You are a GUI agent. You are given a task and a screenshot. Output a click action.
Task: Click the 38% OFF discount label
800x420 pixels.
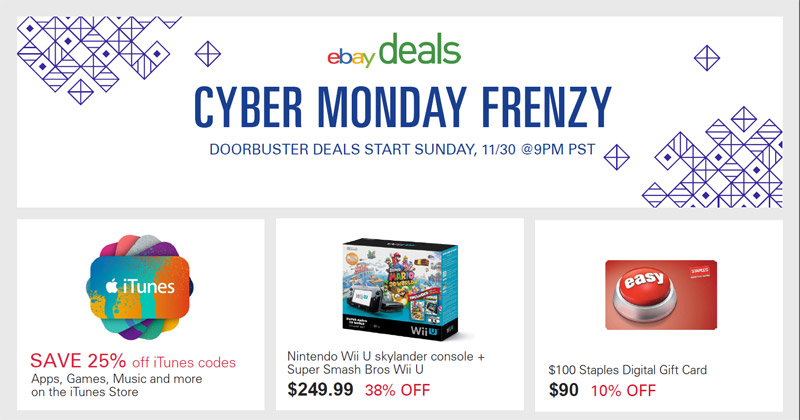tap(397, 390)
